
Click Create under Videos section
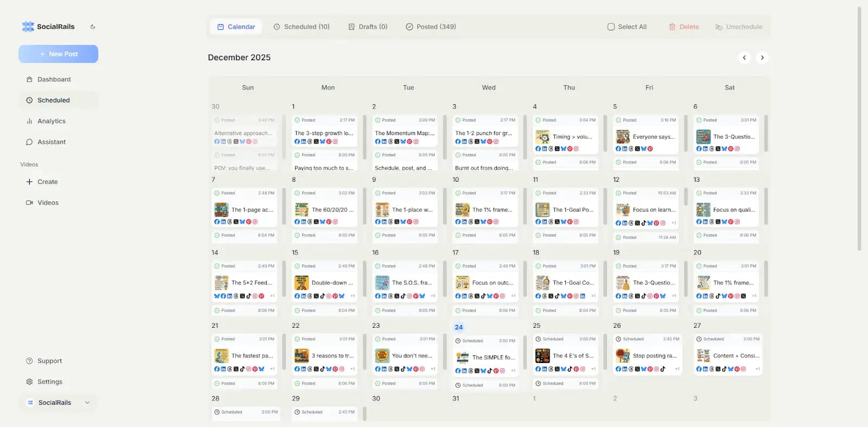47,182
